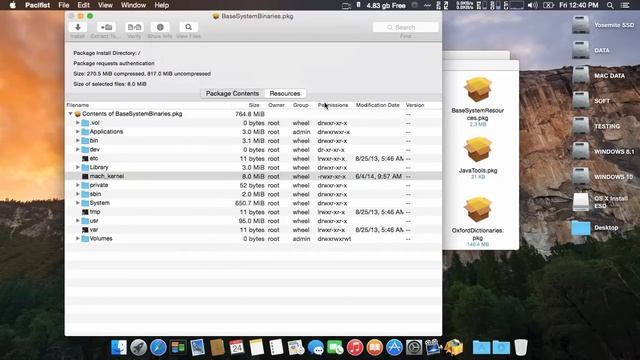Select the tmp symlink row
640x360 pixels.
coord(253,212)
